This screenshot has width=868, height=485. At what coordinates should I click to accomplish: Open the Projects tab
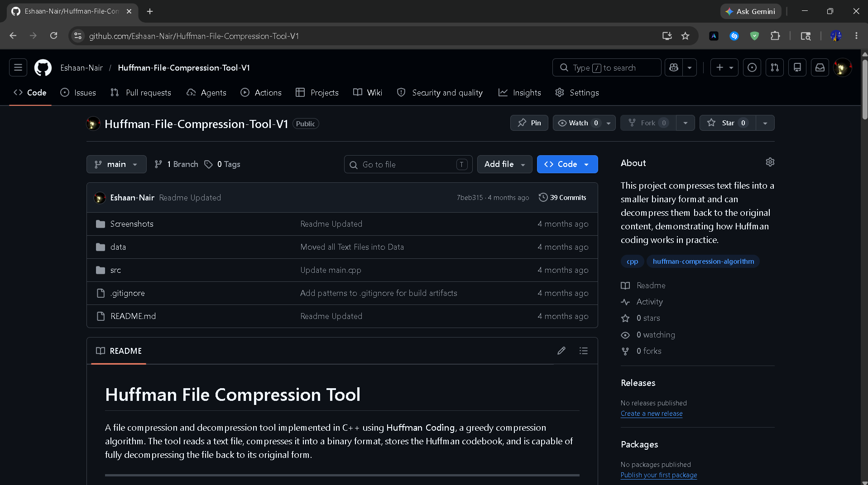(317, 92)
